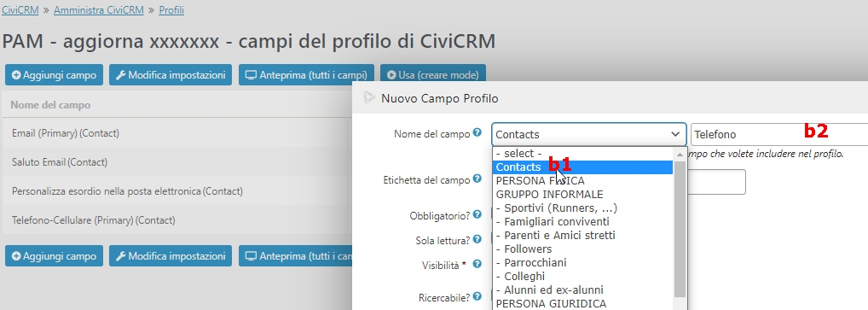Select the Telefono-Cellulare (Primary) (Contact) row
Viewport: 868px width, 310px height.
(176, 220)
